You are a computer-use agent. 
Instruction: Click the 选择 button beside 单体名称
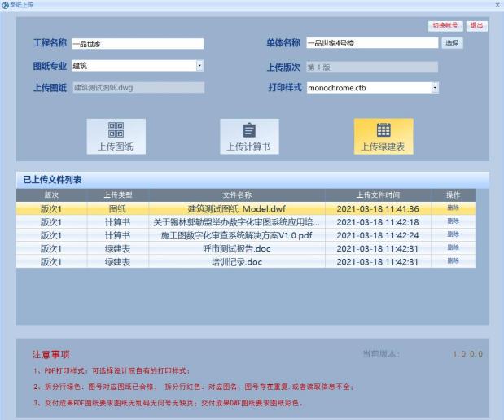[451, 43]
